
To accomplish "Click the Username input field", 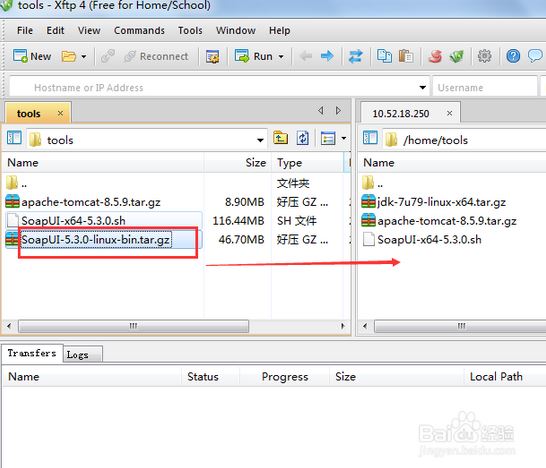I will coord(484,87).
